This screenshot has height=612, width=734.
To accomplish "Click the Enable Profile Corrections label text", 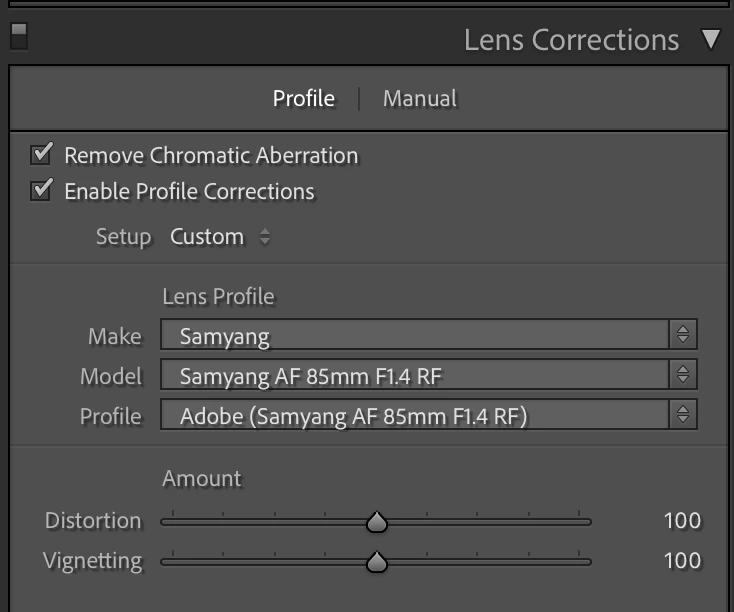I will tap(190, 192).
